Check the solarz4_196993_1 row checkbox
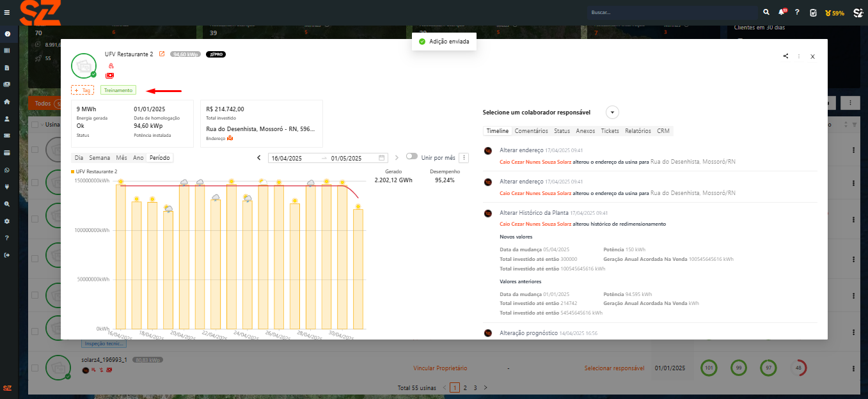This screenshot has height=399, width=868. 35,368
